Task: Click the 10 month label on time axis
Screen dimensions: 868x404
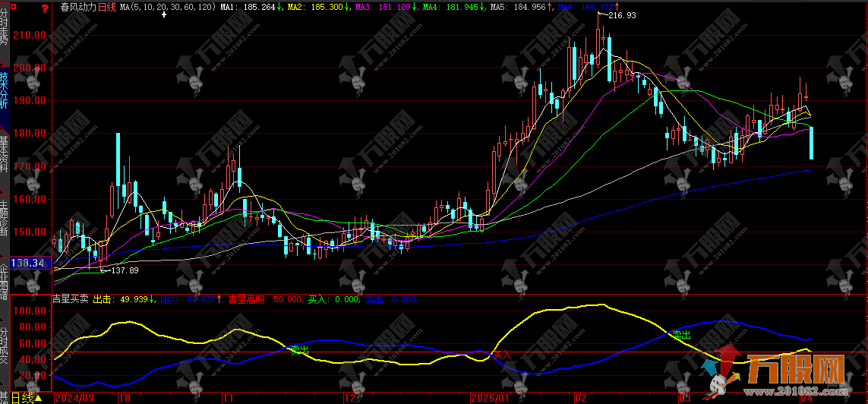Action: pos(125,398)
